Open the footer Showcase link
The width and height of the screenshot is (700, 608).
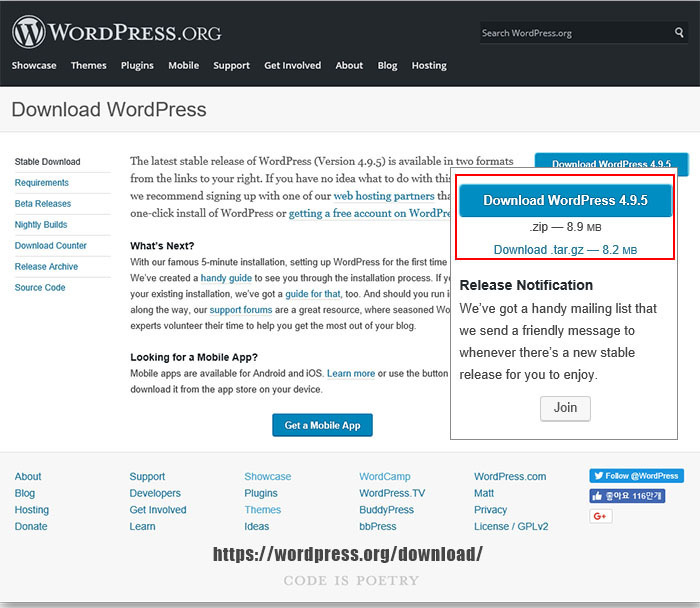pos(267,477)
